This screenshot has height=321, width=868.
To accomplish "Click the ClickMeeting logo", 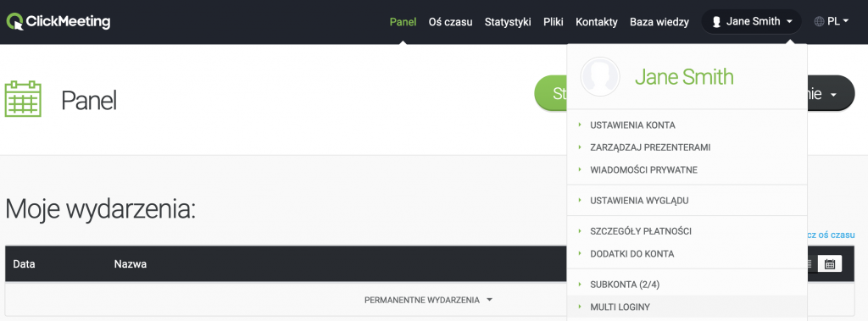I will click(x=58, y=22).
